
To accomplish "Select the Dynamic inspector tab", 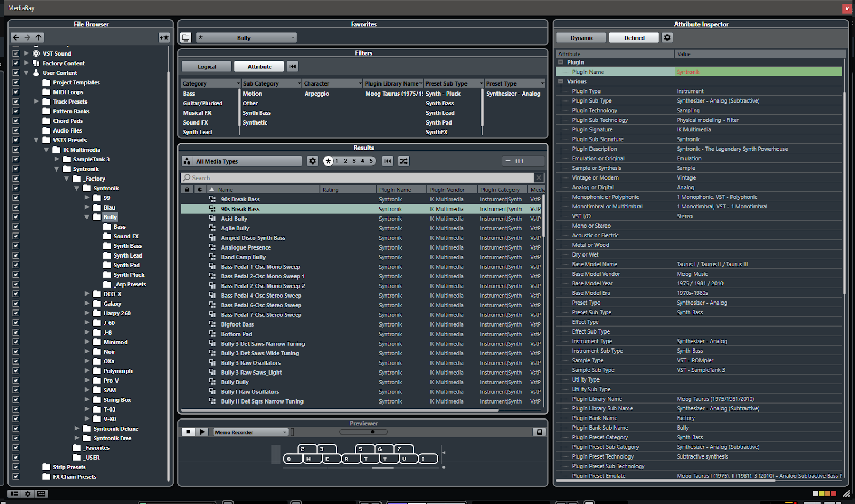I will click(x=581, y=37).
